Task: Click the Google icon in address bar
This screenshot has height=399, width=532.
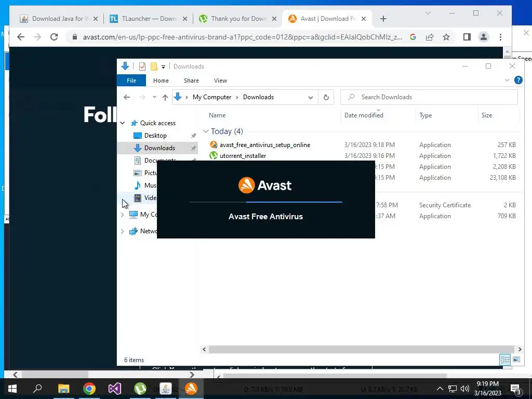Action: [x=413, y=37]
